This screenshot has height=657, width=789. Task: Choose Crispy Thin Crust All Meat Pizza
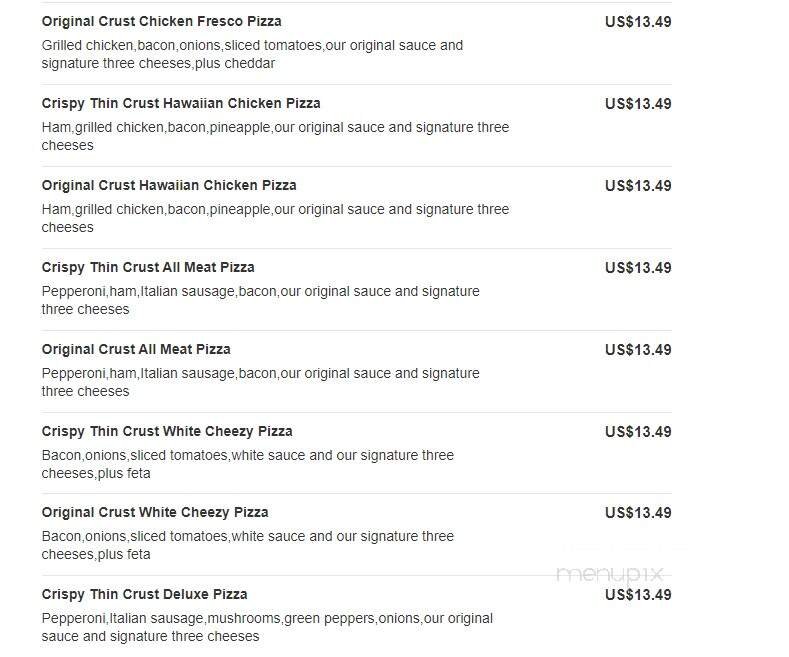click(148, 267)
